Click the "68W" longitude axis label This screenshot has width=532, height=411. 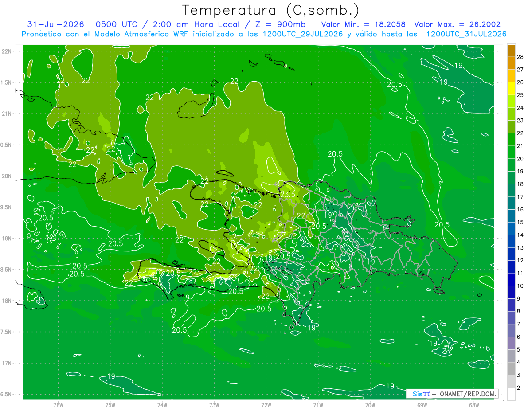pos(474,405)
